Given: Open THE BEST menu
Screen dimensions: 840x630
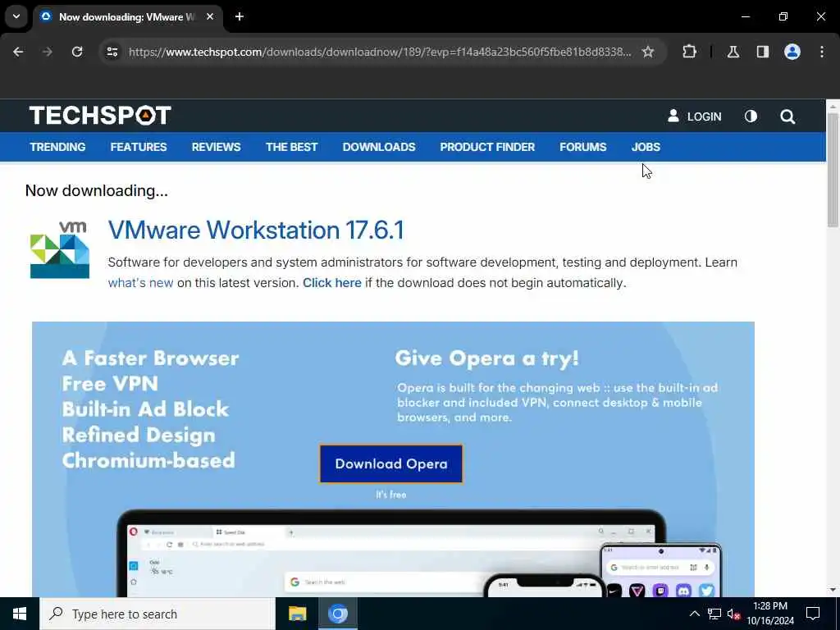Looking at the screenshot, I should click(292, 147).
